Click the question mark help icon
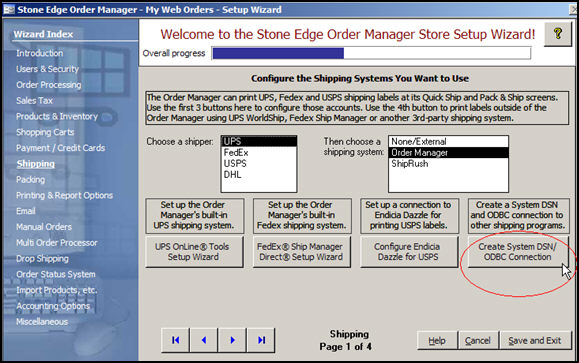The width and height of the screenshot is (579, 363). 558,34
